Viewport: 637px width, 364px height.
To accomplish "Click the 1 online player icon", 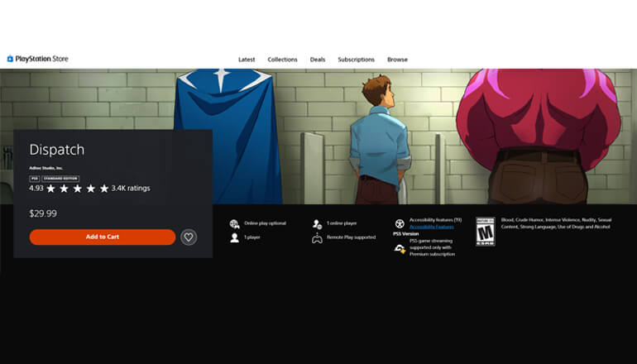I will click(x=318, y=224).
